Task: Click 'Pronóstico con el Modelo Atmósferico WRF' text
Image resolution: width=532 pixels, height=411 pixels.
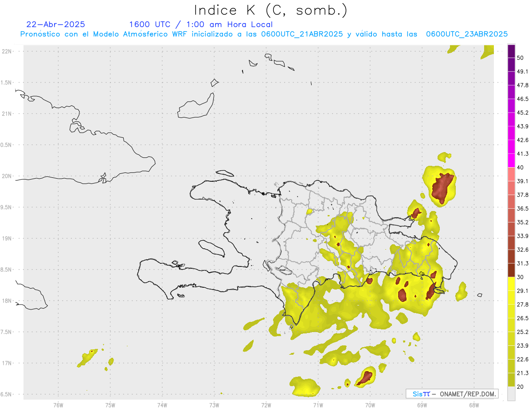Action: 105,34
